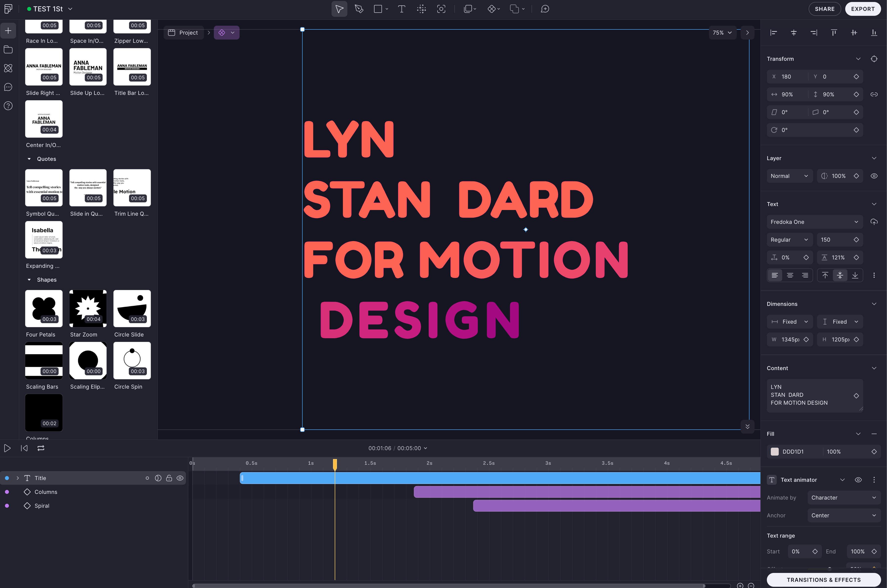Collapse the Shapes category
Viewport: 887px width, 588px height.
[x=29, y=280]
